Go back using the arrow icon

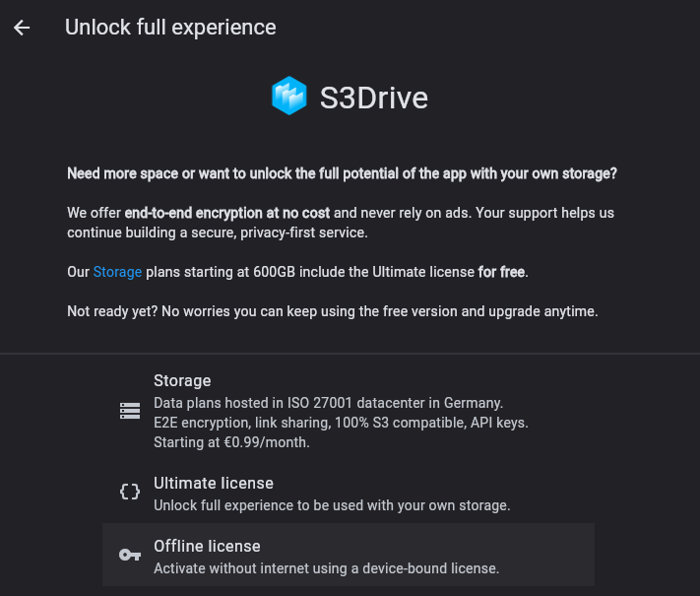[x=22, y=28]
